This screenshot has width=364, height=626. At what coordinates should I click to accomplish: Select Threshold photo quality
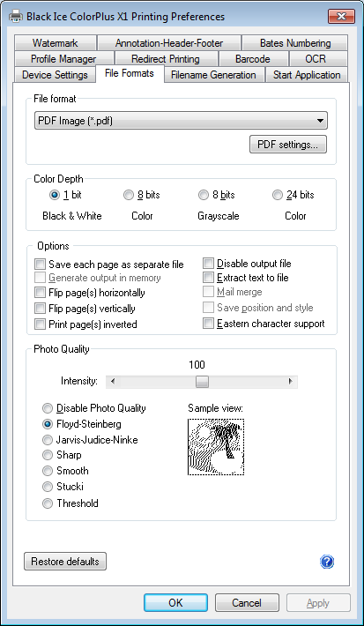[x=71, y=503]
